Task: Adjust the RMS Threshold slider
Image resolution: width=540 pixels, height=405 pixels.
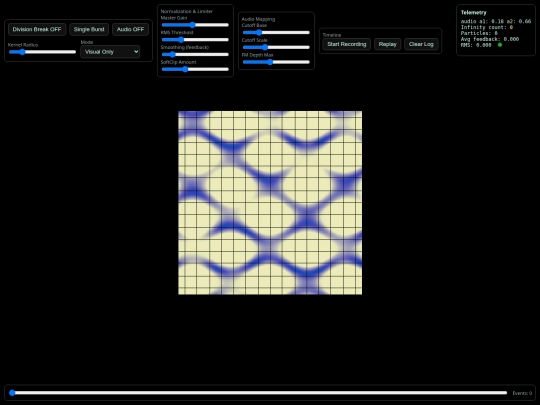Action: click(195, 40)
